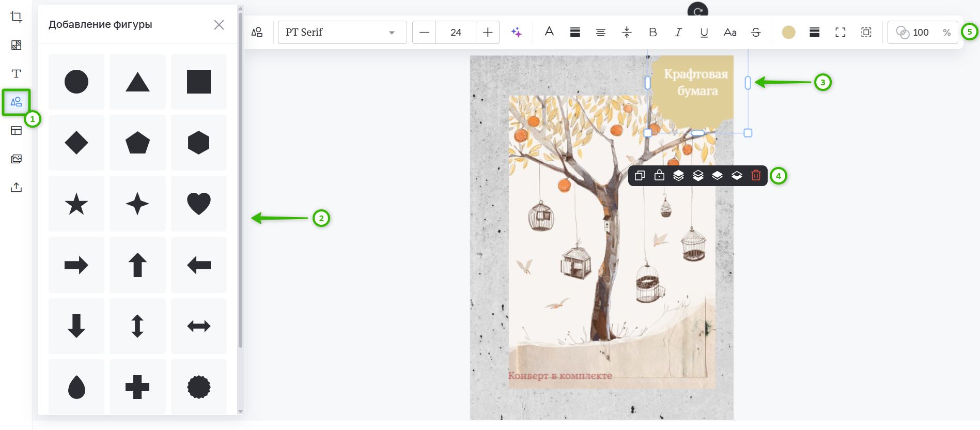Image resolution: width=980 pixels, height=430 pixels.
Task: Open the line spacing options
Action: [x=575, y=33]
